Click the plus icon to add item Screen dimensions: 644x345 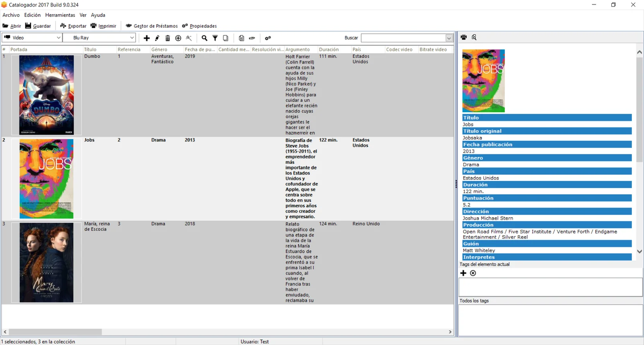point(147,38)
